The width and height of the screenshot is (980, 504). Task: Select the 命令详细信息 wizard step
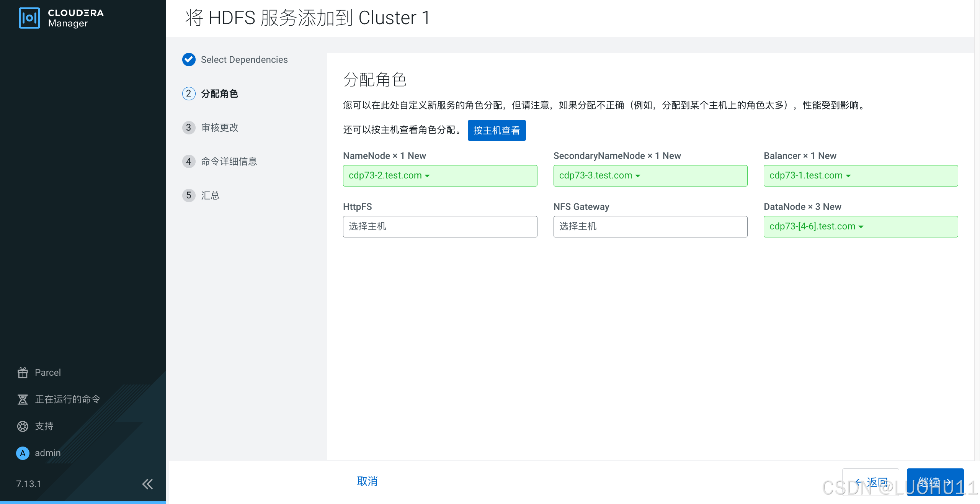(x=229, y=162)
